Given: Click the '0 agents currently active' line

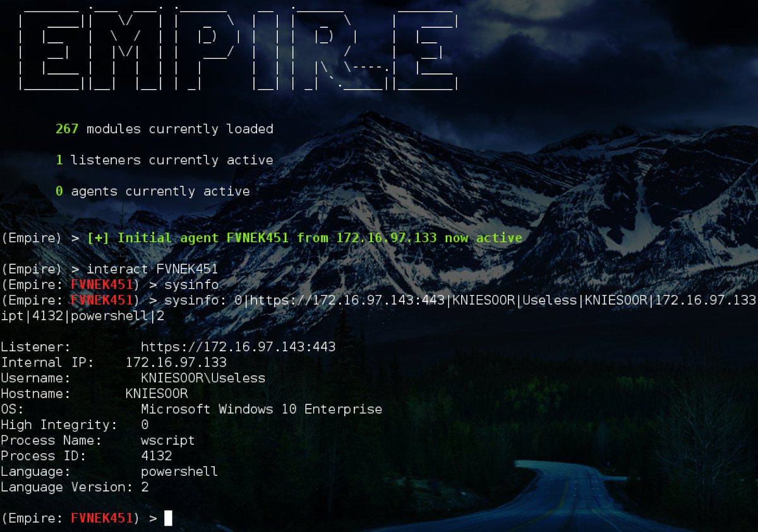Looking at the screenshot, I should tap(153, 191).
